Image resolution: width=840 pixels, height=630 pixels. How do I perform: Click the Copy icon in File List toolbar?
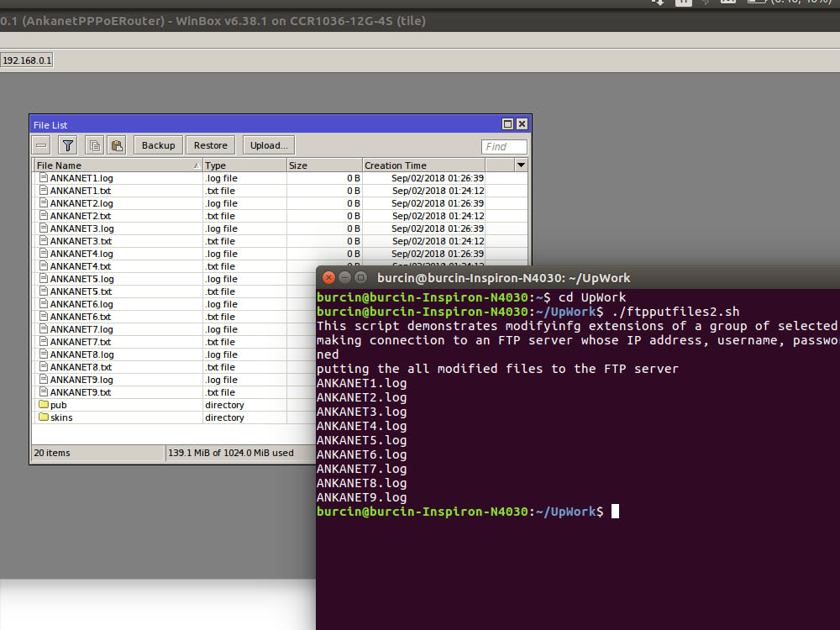(x=95, y=144)
